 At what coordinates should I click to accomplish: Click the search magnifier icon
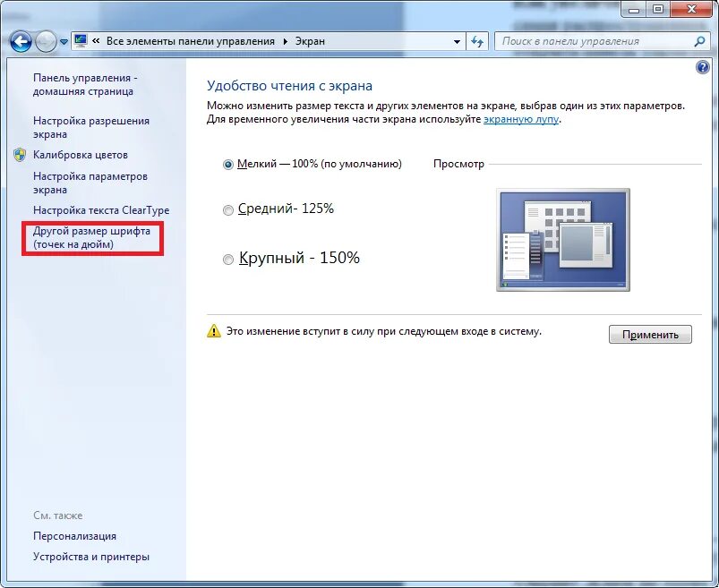tap(699, 42)
